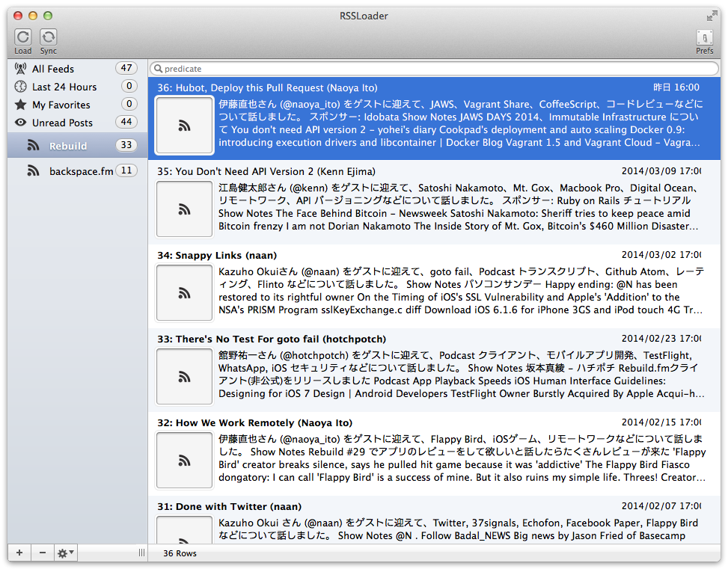
Task: Zoom the RSSLoader window with the green button
Action: click(48, 16)
